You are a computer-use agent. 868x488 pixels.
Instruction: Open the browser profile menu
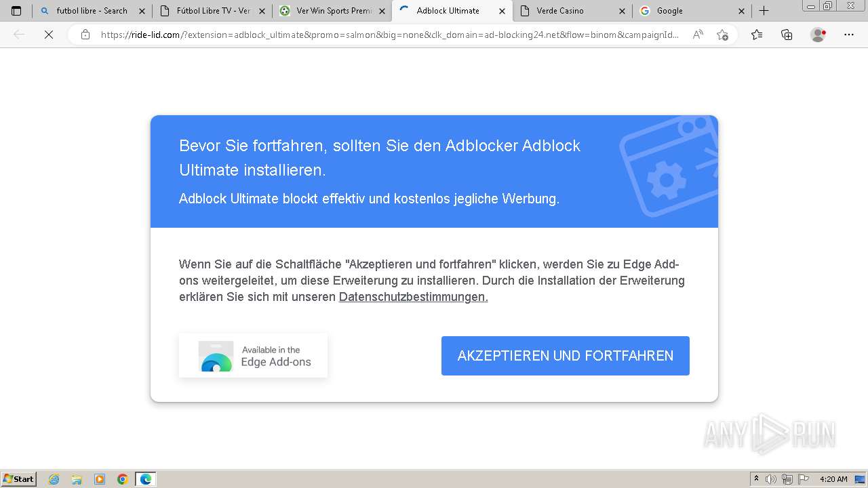(x=818, y=35)
